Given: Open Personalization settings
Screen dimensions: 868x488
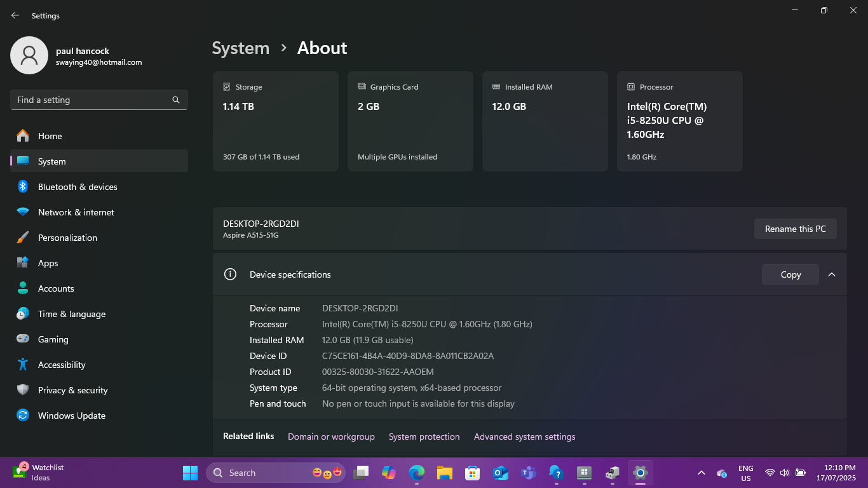Looking at the screenshot, I should [99, 238].
